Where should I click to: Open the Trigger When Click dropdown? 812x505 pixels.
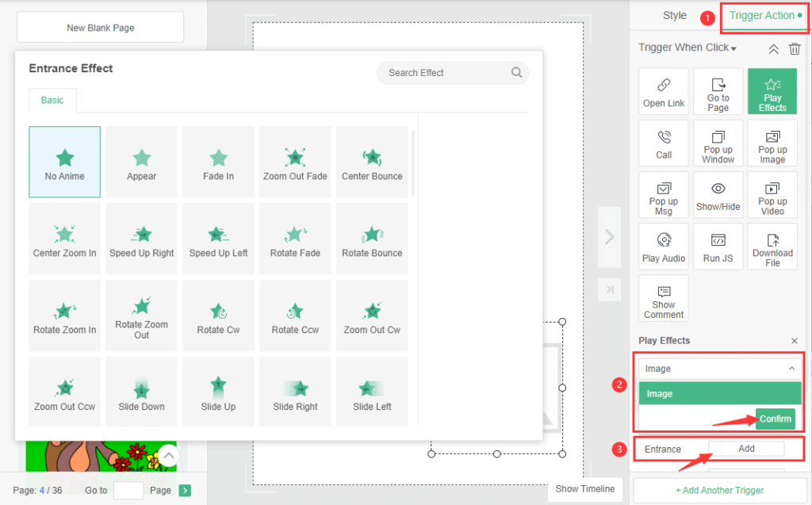[x=688, y=48]
